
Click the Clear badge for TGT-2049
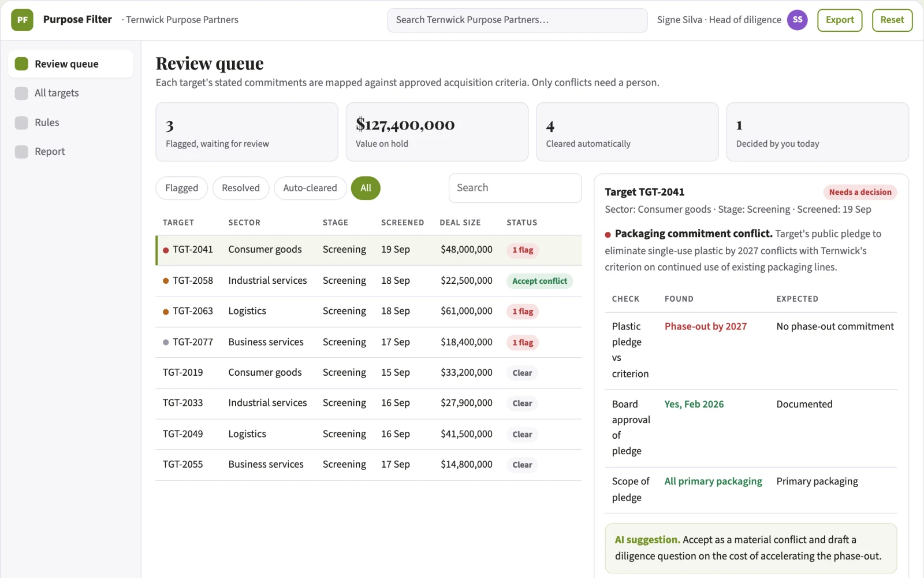[x=522, y=434]
